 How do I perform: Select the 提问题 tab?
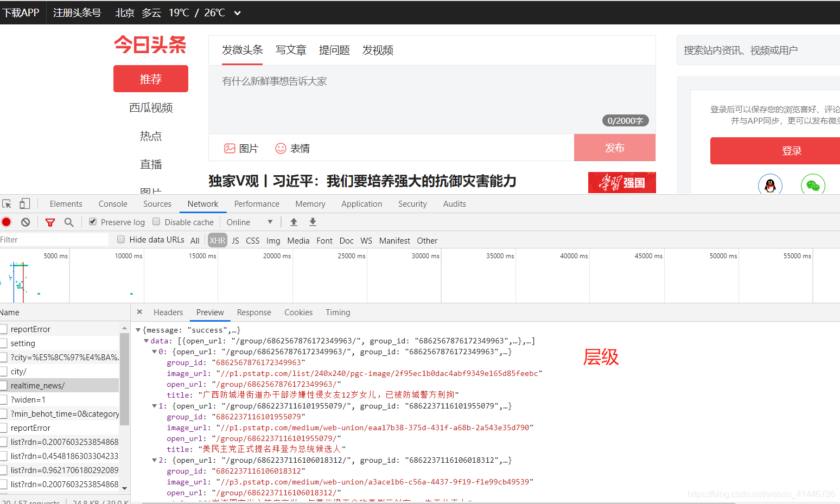coord(334,50)
